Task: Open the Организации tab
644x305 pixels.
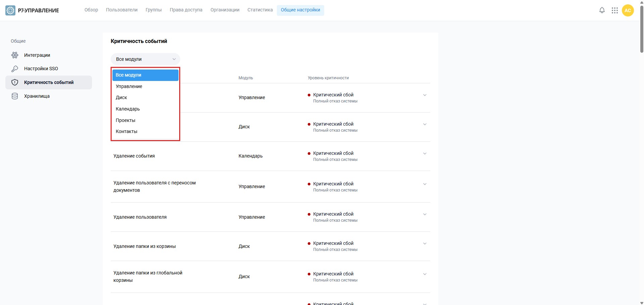Action: (x=225, y=10)
